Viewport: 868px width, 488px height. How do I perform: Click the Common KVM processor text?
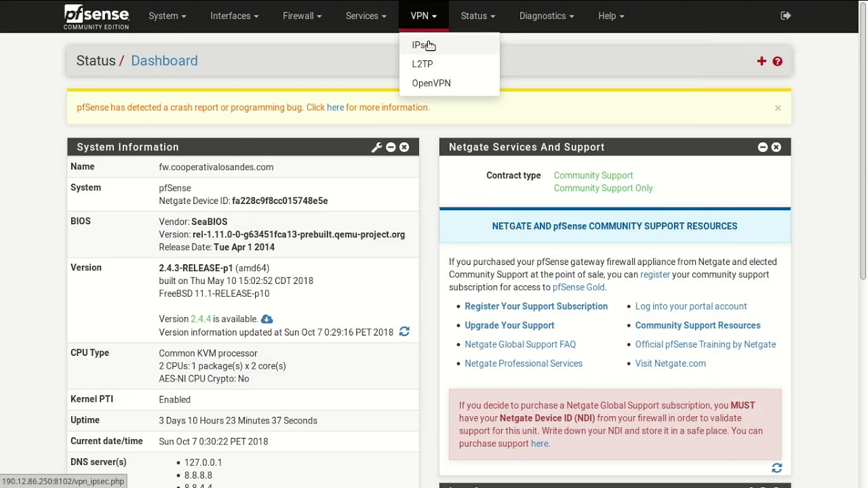pos(208,353)
